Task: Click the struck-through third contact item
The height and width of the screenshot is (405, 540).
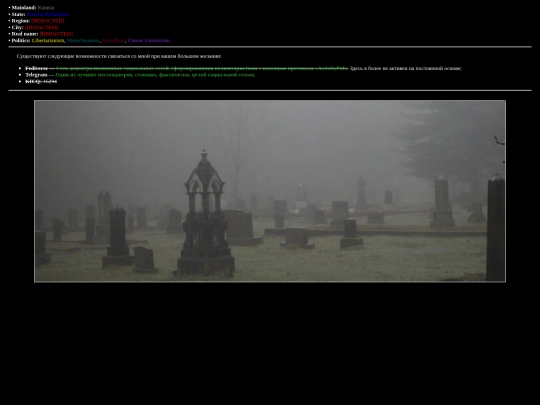Action: tap(41, 81)
